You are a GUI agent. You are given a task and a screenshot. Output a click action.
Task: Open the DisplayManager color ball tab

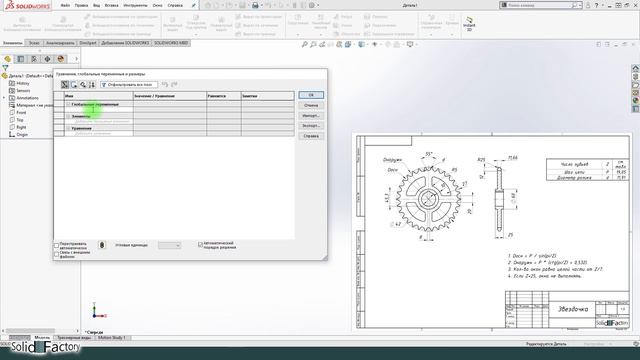(61, 59)
